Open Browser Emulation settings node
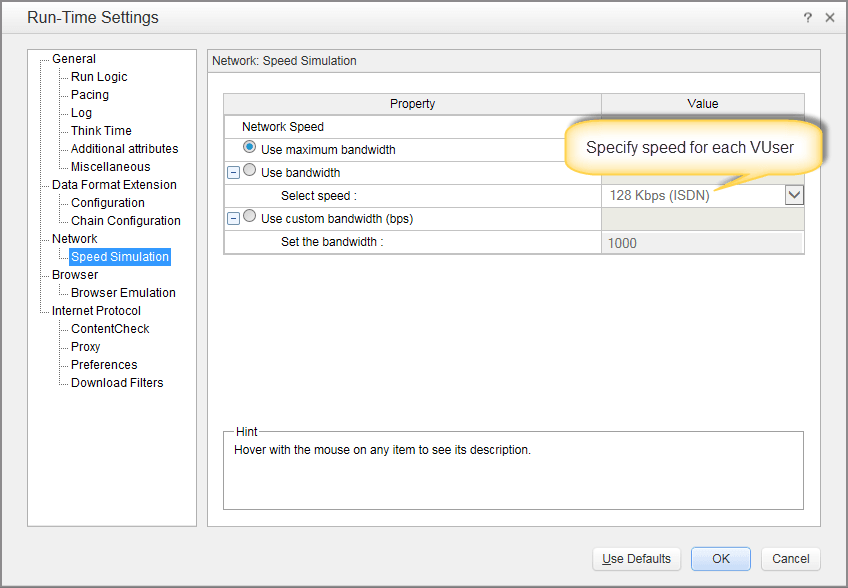 click(123, 293)
